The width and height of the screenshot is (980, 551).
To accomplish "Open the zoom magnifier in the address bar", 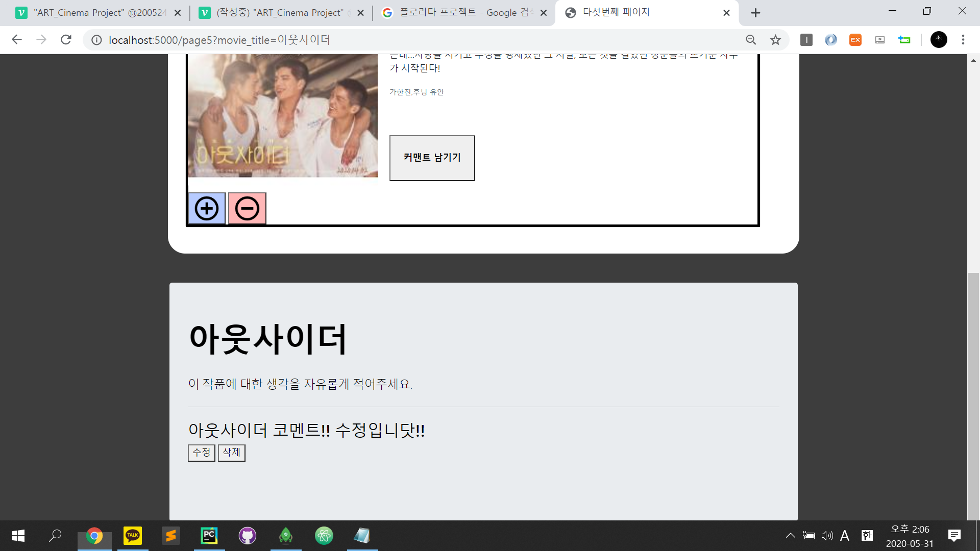I will (x=751, y=40).
